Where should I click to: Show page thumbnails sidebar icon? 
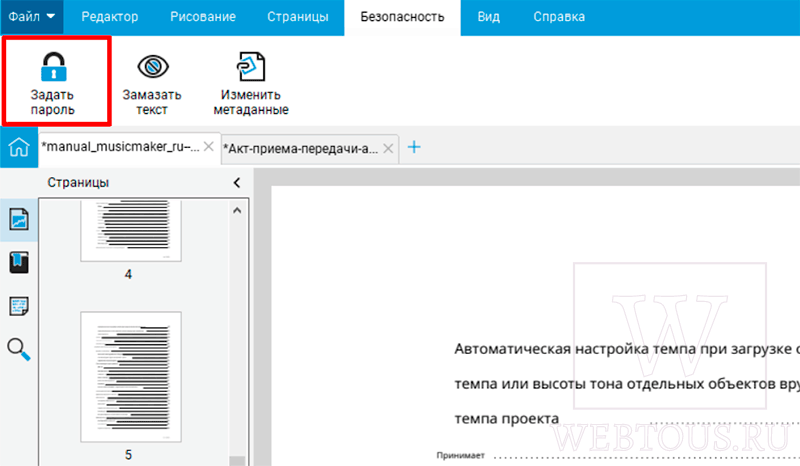point(19,220)
